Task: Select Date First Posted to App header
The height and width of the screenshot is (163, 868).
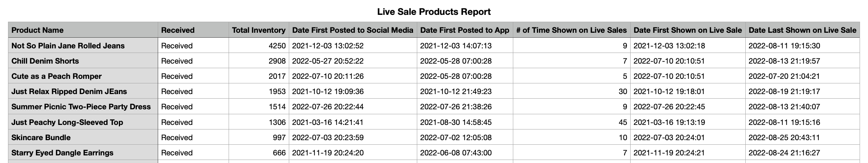Action: tap(464, 30)
